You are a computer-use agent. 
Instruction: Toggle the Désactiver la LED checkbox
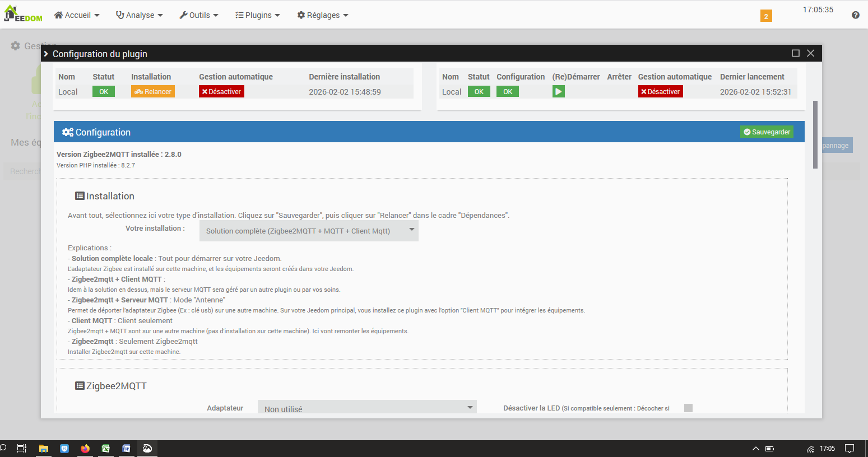[689, 408]
